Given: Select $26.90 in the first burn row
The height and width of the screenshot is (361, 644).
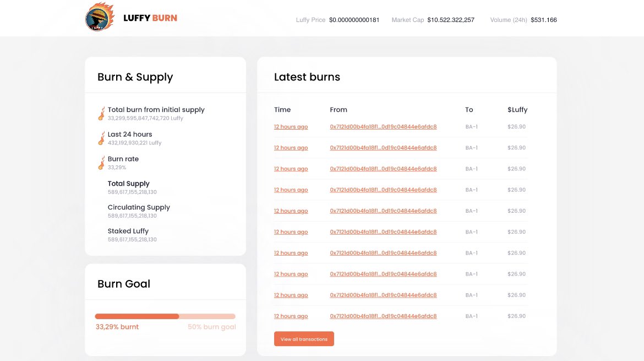Looking at the screenshot, I should coord(517,127).
